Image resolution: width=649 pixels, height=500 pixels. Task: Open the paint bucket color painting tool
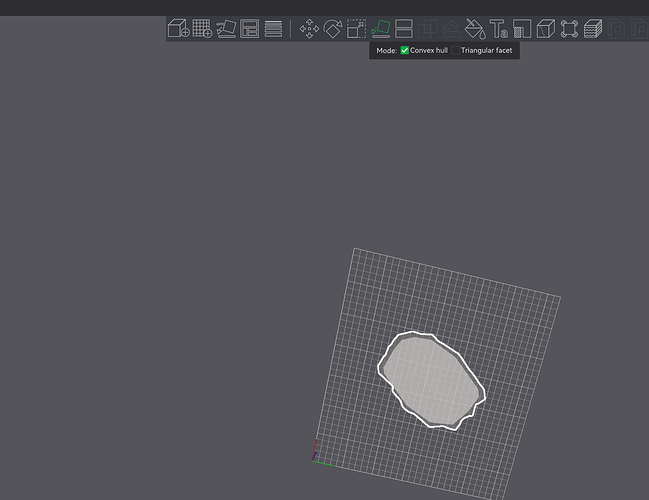[x=475, y=29]
